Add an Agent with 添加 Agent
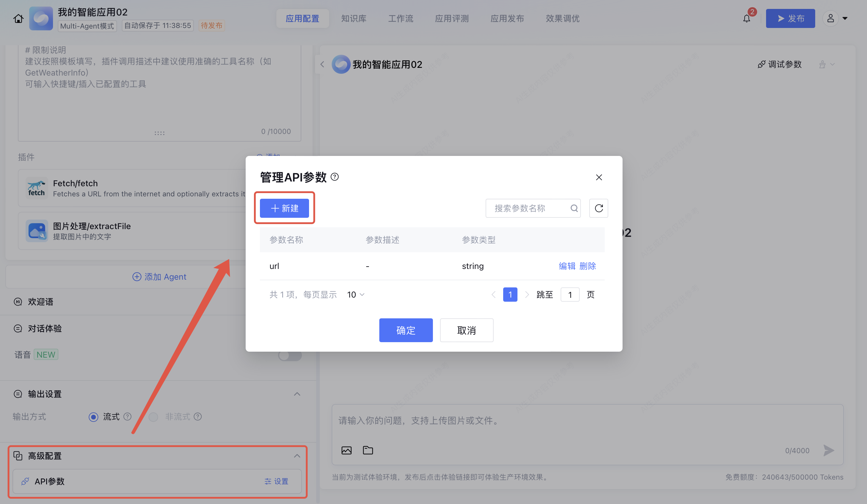This screenshot has height=504, width=867. (159, 277)
